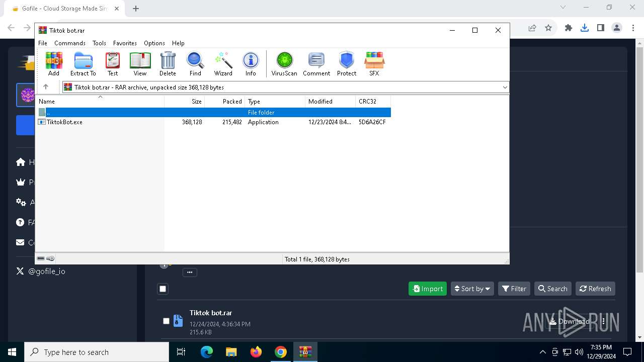Click the Delete toolbar icon

168,64
